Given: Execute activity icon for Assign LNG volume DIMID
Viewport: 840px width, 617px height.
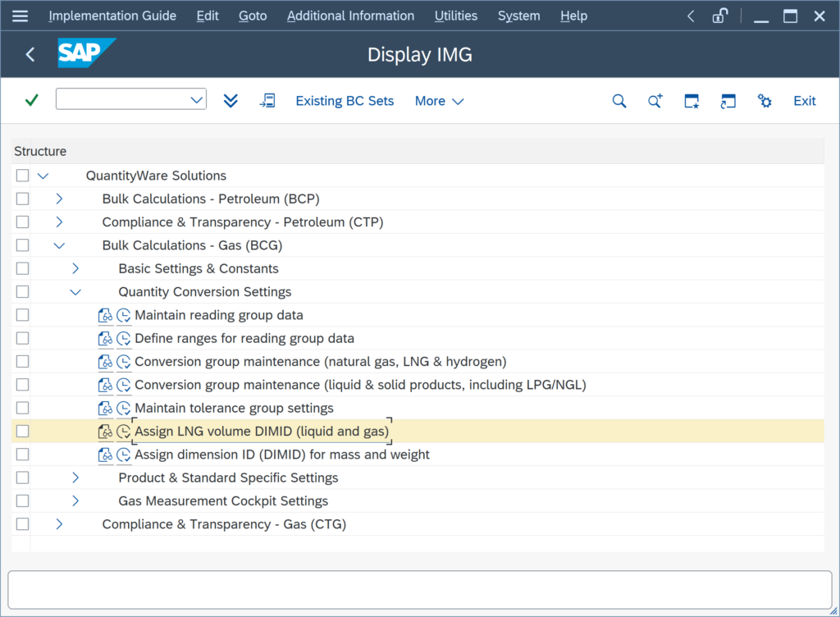Looking at the screenshot, I should point(124,432).
